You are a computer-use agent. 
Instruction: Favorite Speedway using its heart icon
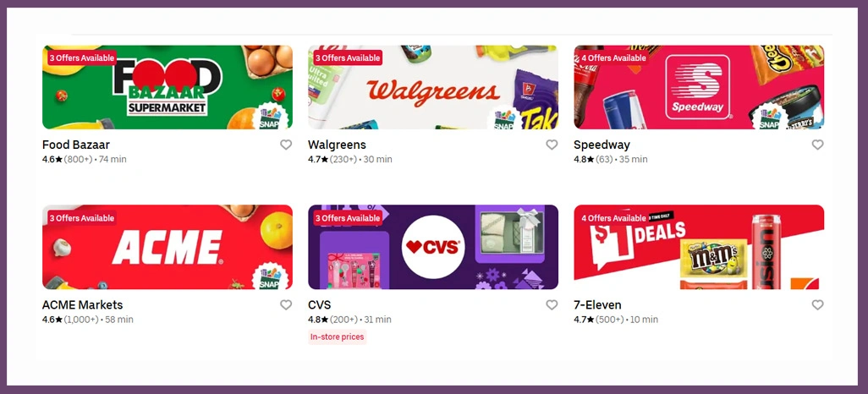(x=817, y=145)
